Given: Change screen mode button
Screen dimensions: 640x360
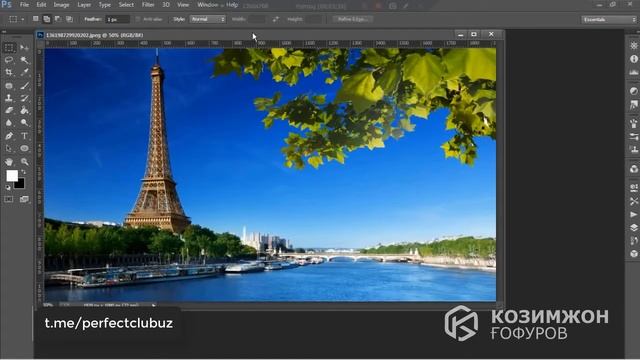Looking at the screenshot, I should click(x=24, y=199).
